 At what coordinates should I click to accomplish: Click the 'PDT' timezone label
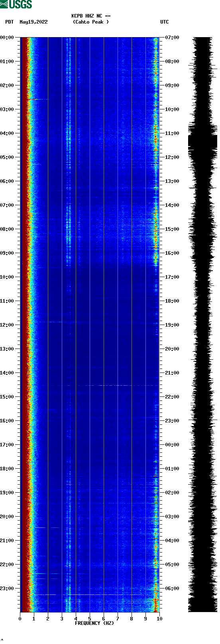click(9, 22)
